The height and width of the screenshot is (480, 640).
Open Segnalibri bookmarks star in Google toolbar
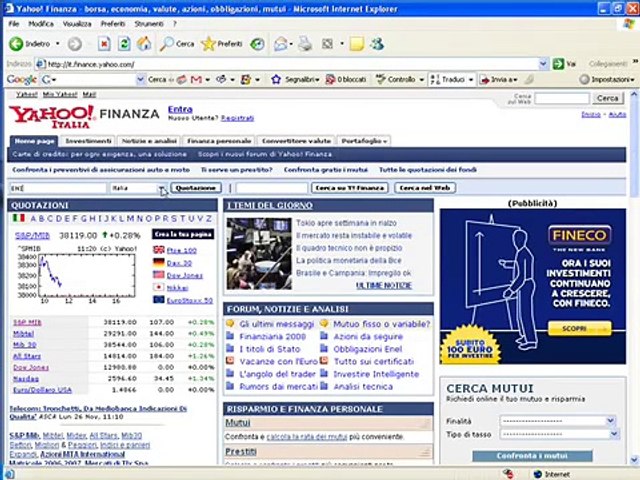[x=295, y=80]
